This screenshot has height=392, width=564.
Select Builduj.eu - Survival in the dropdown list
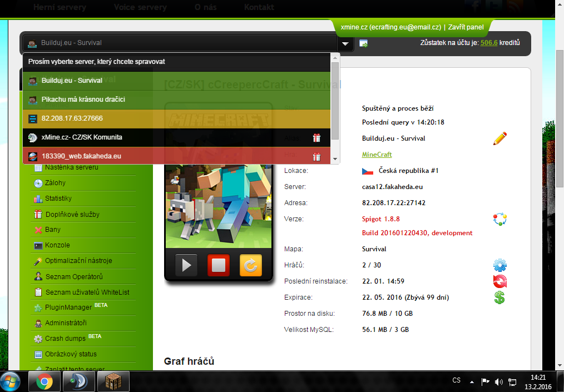(x=176, y=81)
